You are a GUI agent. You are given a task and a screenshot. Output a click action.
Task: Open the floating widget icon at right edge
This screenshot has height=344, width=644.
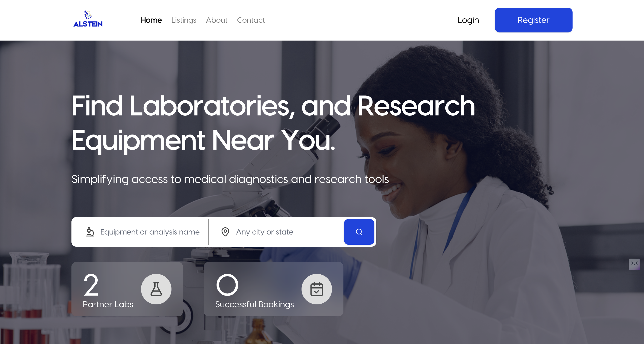coord(634,264)
